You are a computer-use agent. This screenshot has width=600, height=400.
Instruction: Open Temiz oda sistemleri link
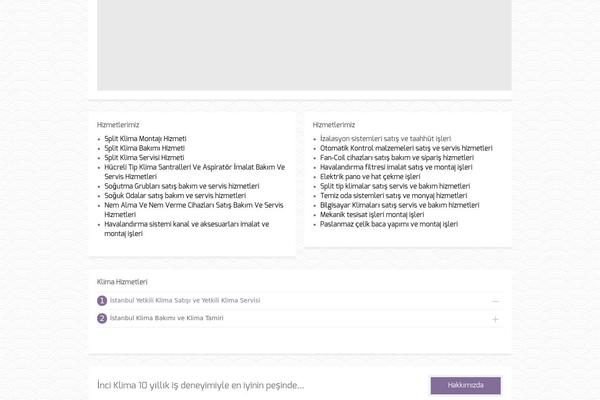point(393,196)
